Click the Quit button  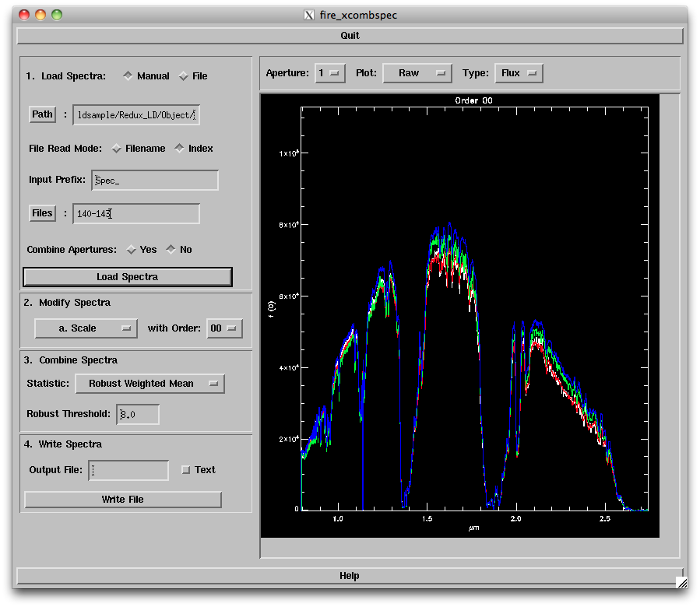(x=350, y=36)
